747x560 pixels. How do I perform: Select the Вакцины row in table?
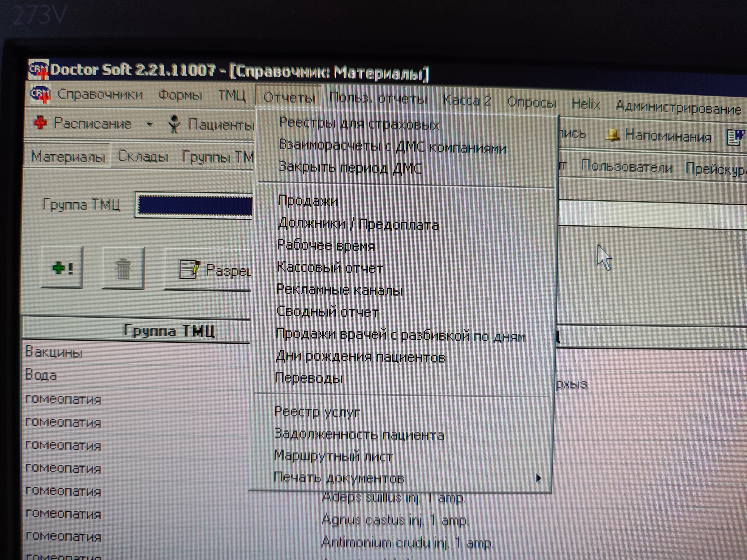(x=54, y=352)
